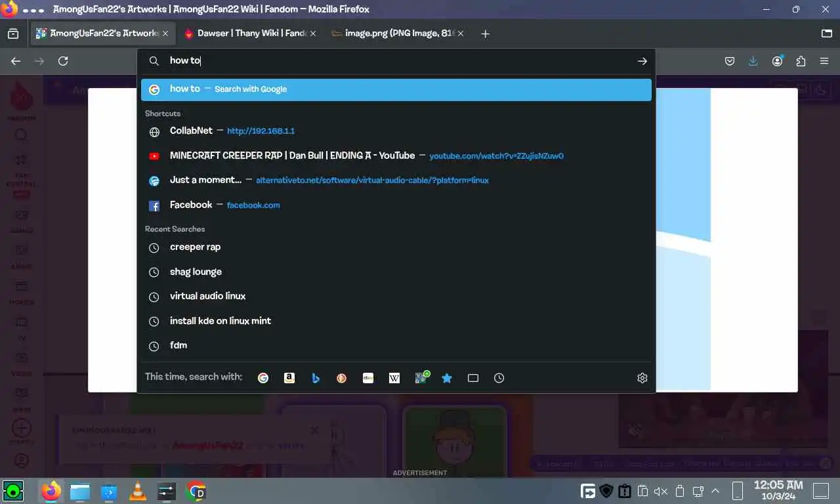The height and width of the screenshot is (504, 840).
Task: Click into the address bar text 'how to'
Action: (184, 60)
